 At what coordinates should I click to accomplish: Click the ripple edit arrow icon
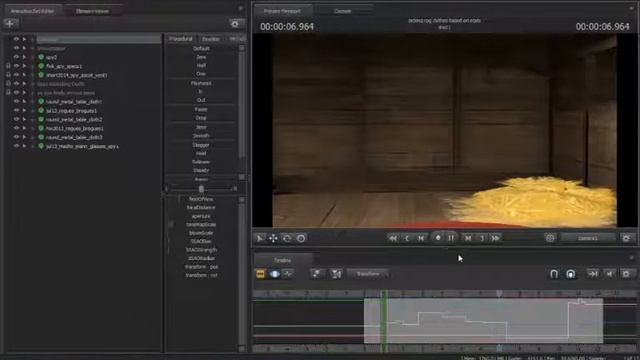(593, 274)
